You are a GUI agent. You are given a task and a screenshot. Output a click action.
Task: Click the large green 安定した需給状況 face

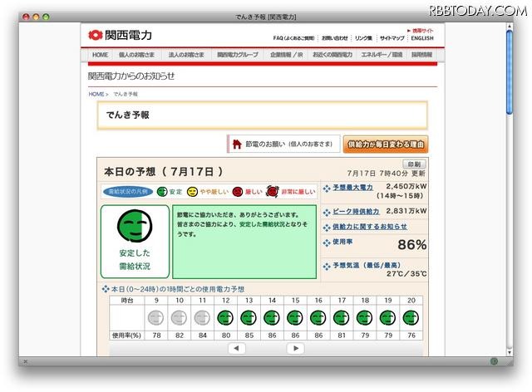point(135,226)
